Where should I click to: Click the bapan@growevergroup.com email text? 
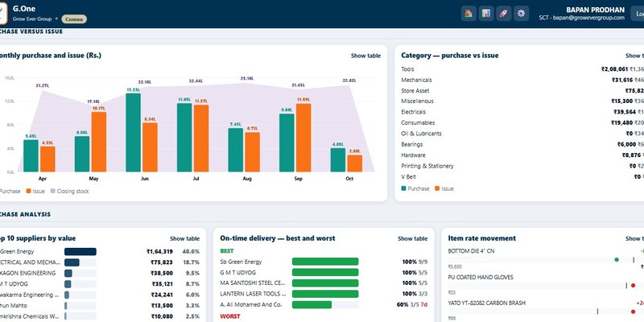click(x=589, y=18)
